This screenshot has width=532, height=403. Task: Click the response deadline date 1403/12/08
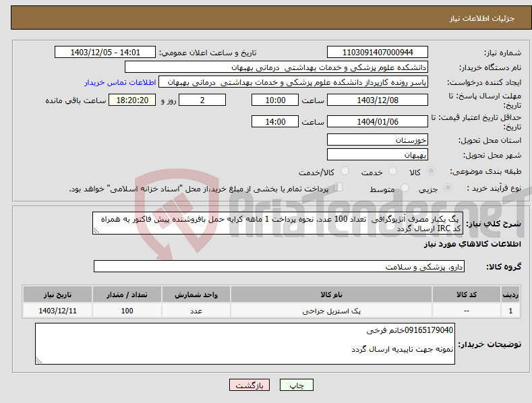tap(378, 100)
